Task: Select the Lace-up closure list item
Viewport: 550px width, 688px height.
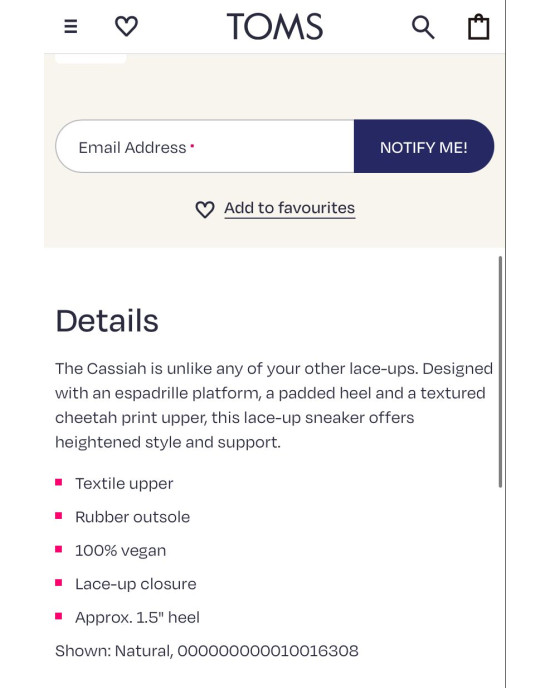Action: tap(136, 584)
